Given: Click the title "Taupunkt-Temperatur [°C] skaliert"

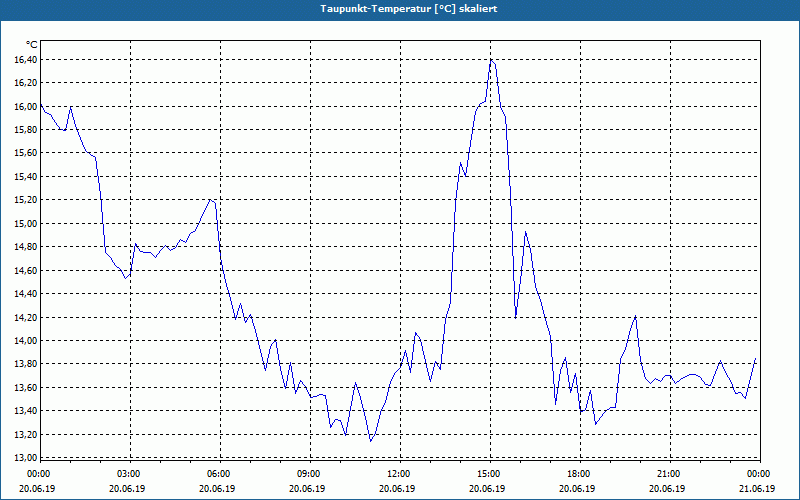Looking at the screenshot, I should point(409,9).
